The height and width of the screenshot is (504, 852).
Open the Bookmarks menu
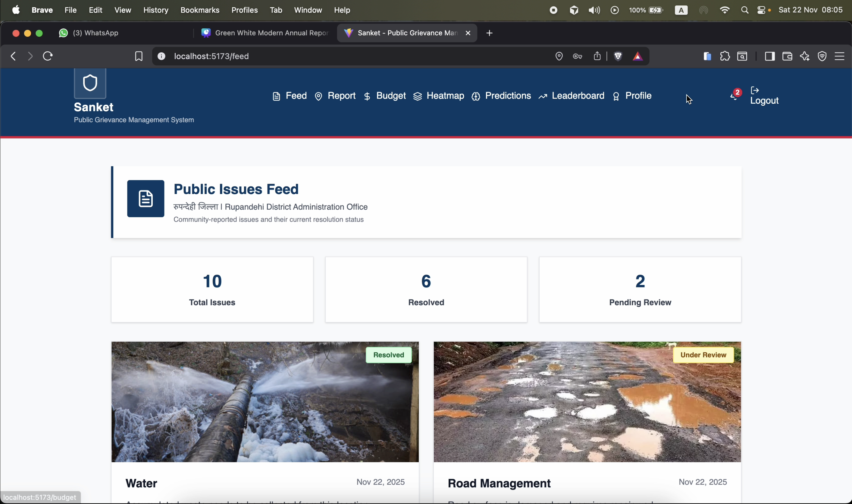[x=200, y=10]
